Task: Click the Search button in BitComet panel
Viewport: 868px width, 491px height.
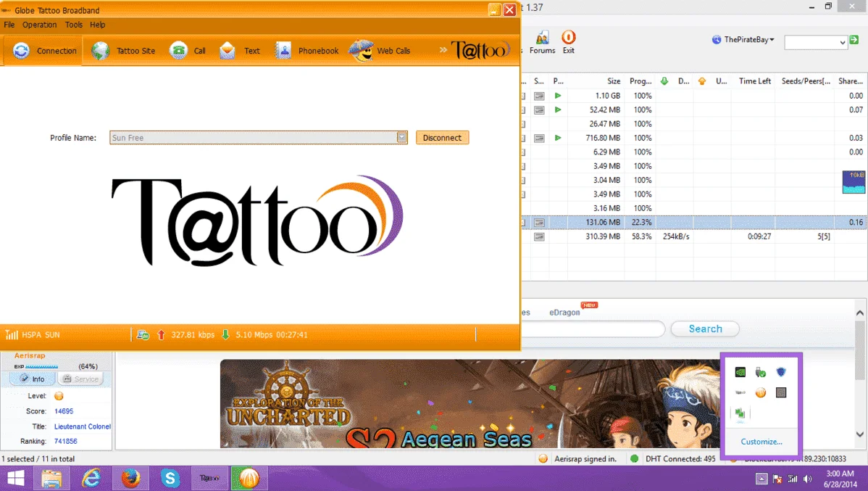Action: click(705, 329)
